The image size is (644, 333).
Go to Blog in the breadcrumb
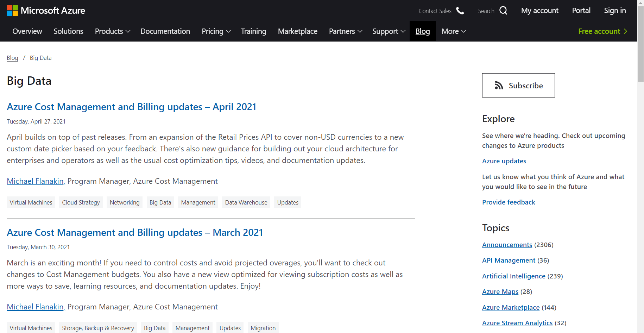point(12,58)
